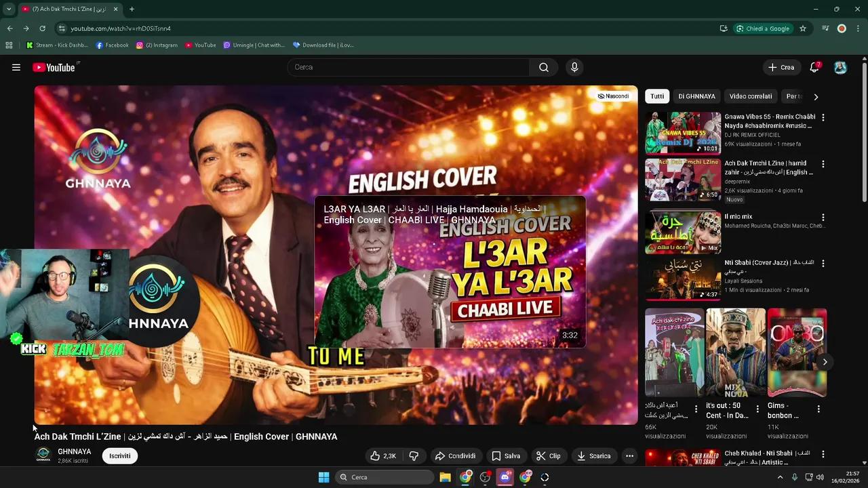Show next shorts with the arrow
Screen dimensions: 868x488
825,362
